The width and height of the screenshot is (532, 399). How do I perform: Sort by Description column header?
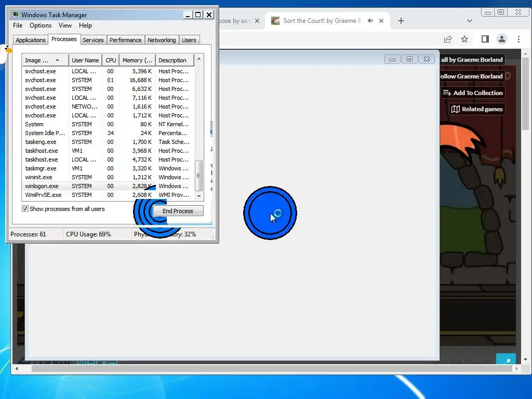point(175,60)
